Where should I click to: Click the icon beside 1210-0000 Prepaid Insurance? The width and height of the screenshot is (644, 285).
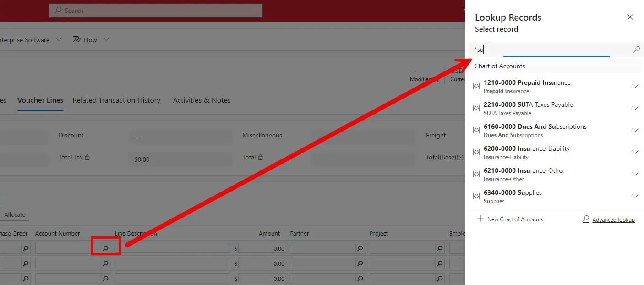click(x=476, y=86)
